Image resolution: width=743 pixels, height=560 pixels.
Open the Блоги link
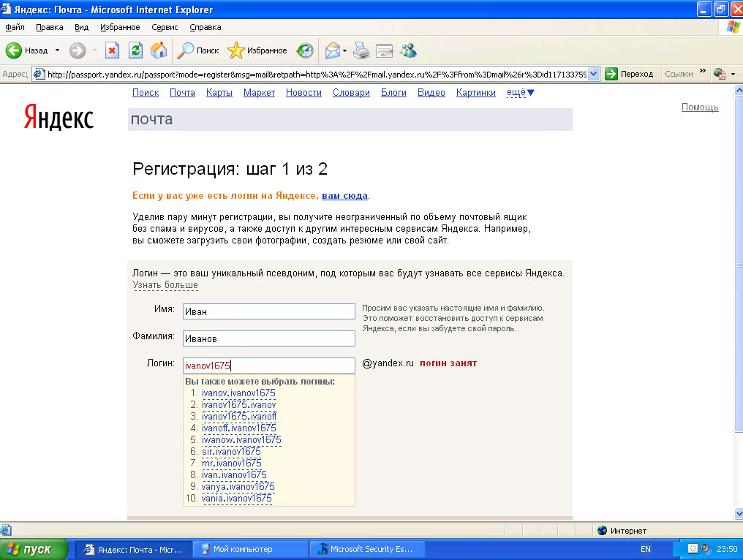point(393,92)
